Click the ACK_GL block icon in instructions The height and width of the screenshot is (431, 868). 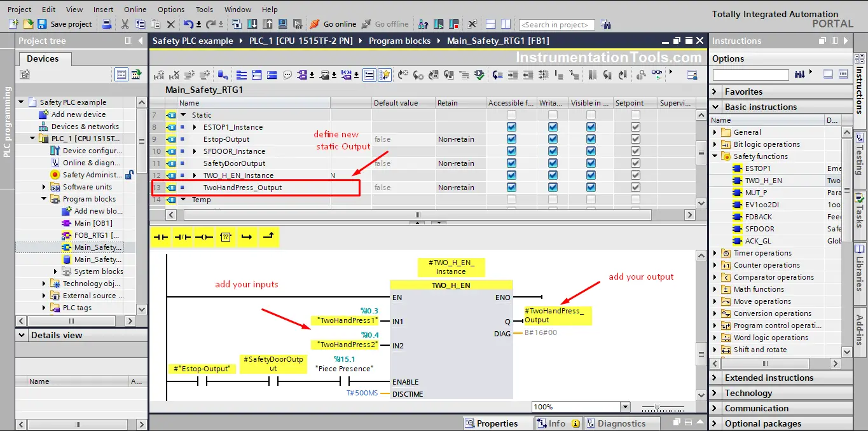pyautogui.click(x=738, y=241)
